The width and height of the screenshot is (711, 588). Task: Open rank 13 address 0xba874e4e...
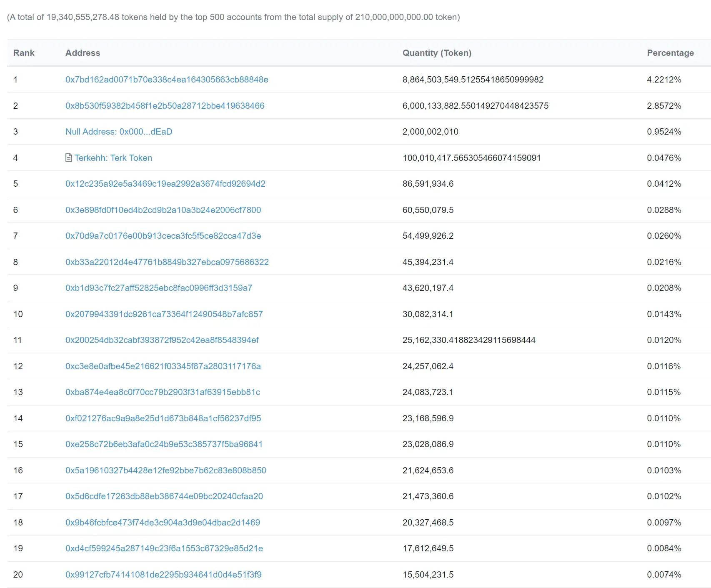coord(163,392)
